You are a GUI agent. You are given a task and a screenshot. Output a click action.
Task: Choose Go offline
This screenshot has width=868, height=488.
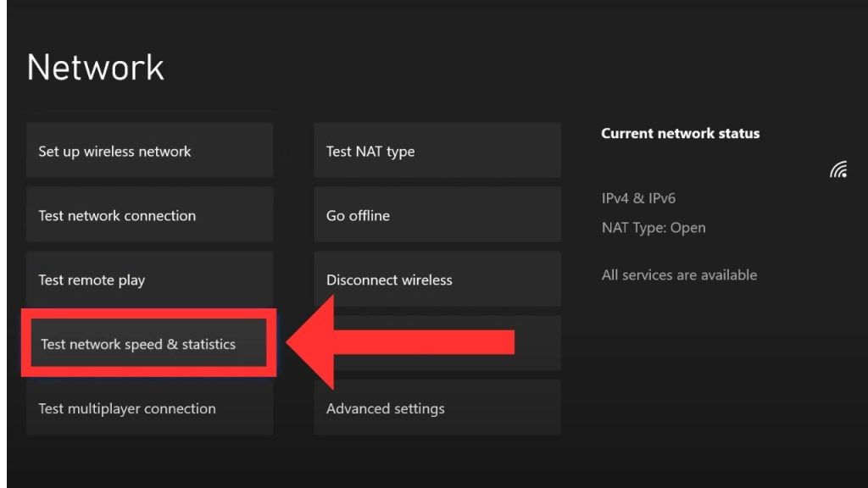tap(437, 215)
